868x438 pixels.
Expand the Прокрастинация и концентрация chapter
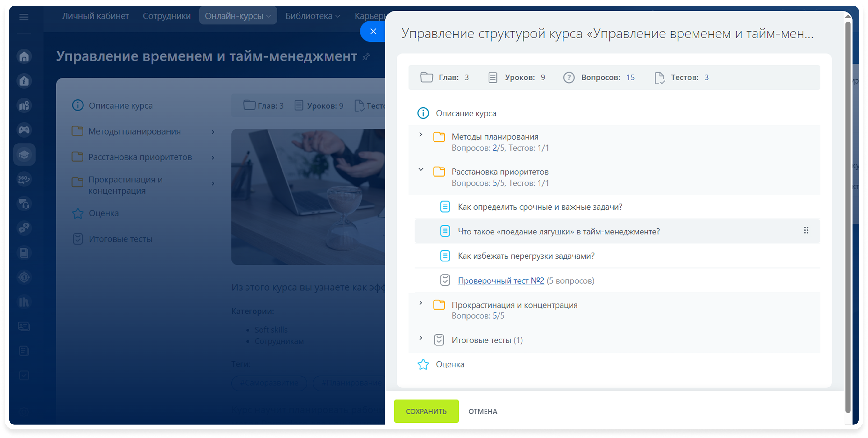click(x=420, y=303)
